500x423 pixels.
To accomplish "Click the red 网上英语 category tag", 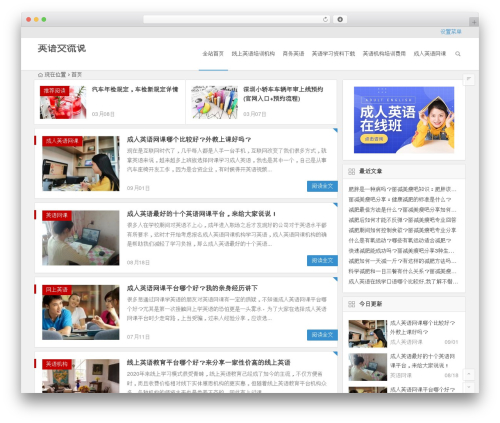I will coord(56,290).
